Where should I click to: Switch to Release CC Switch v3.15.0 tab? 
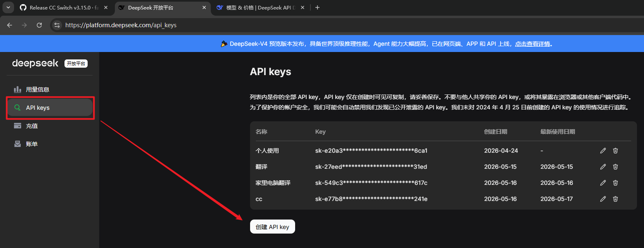pos(64,7)
